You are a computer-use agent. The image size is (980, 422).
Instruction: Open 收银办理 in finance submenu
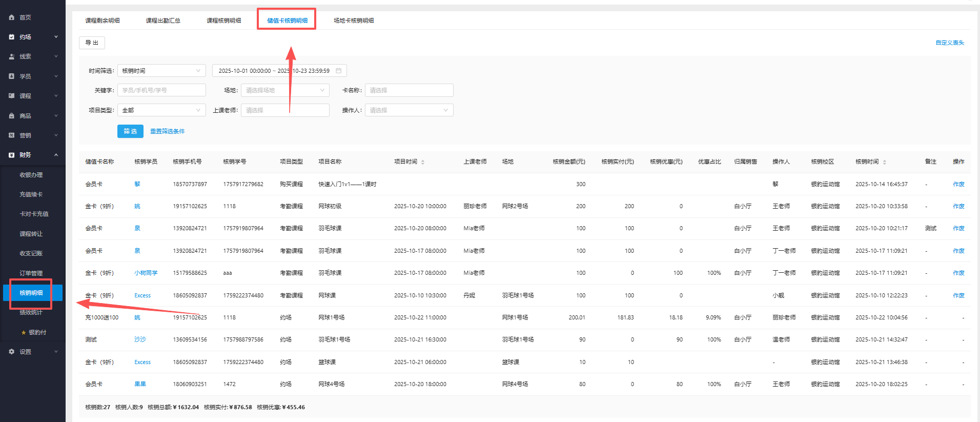tap(31, 175)
